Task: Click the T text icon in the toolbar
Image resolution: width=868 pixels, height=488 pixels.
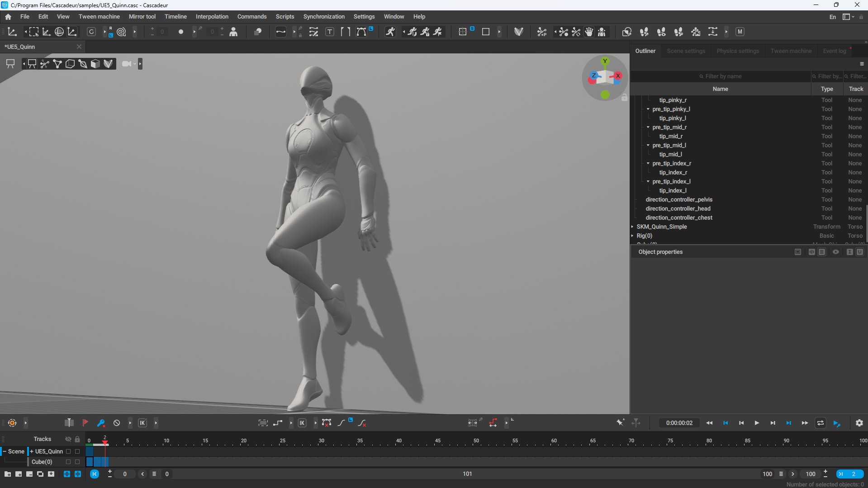Action: 330,32
